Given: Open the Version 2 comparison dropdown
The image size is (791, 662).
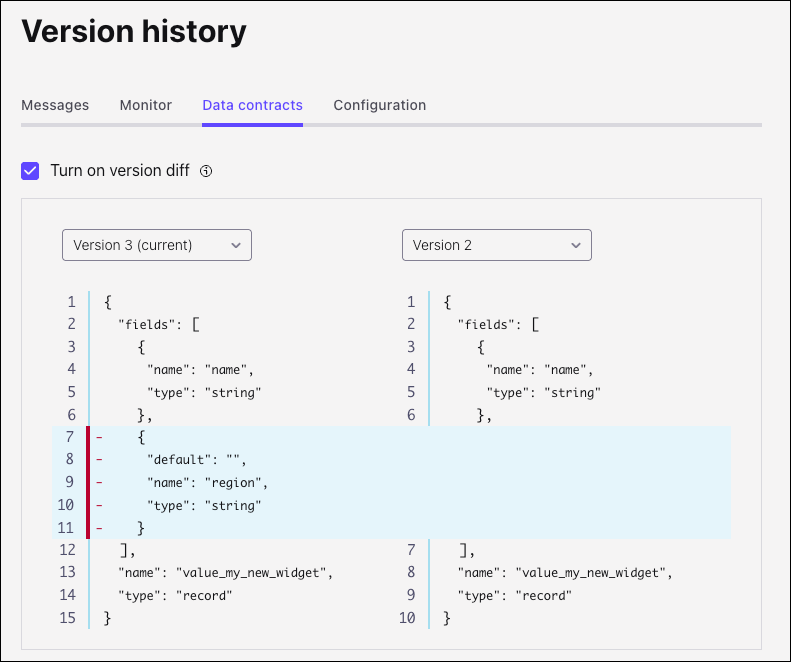Looking at the screenshot, I should [x=496, y=245].
